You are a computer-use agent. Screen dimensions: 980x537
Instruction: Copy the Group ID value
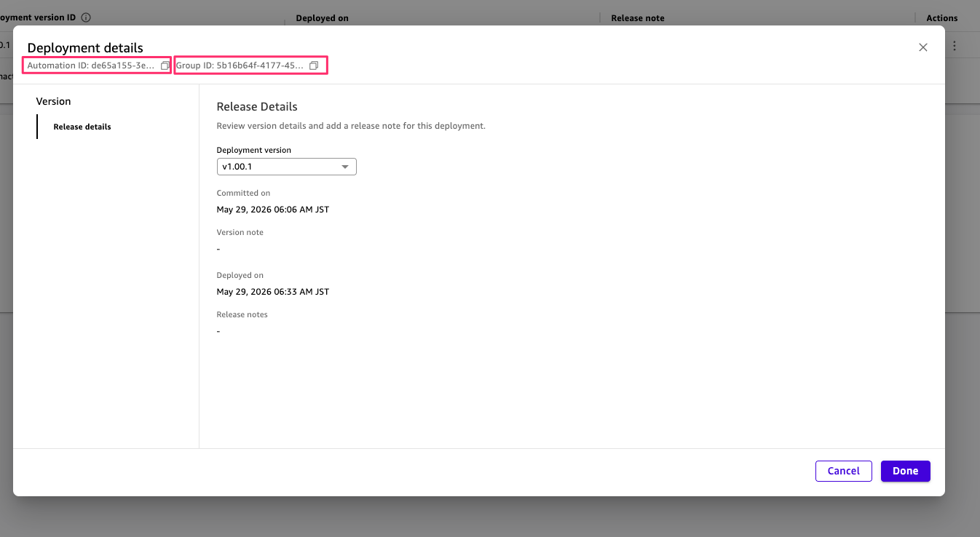(x=314, y=65)
